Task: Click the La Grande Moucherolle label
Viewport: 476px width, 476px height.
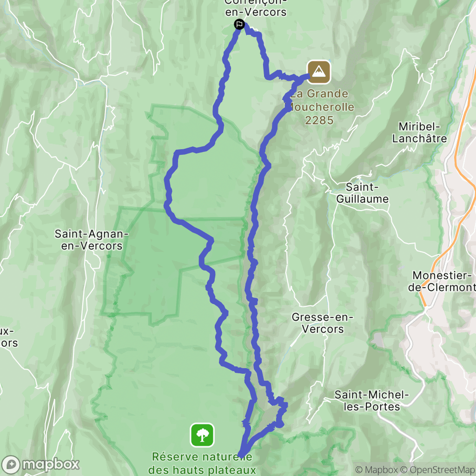Action: [321, 100]
